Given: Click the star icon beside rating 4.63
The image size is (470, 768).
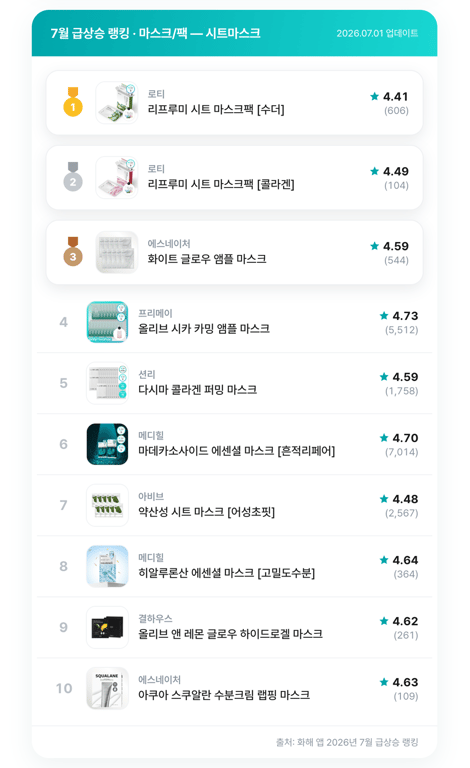Looking at the screenshot, I should [x=384, y=682].
